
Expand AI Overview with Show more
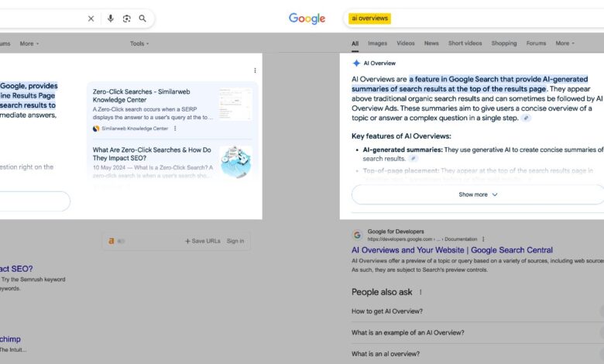click(x=478, y=194)
